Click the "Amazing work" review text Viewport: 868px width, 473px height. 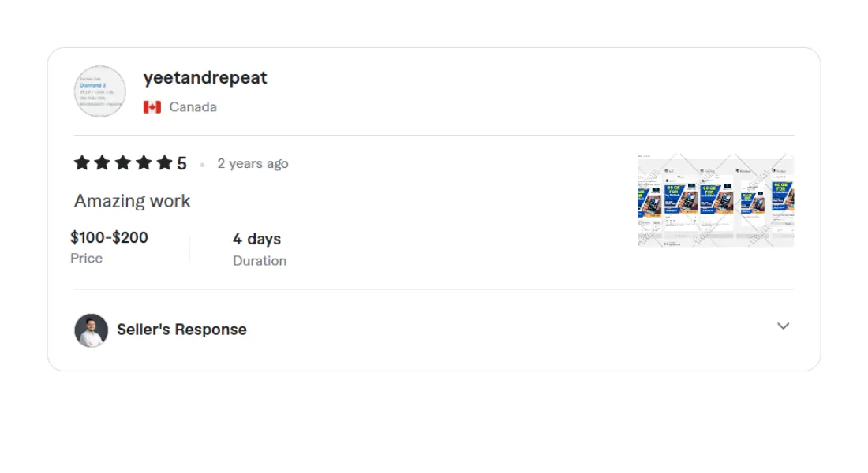click(133, 201)
